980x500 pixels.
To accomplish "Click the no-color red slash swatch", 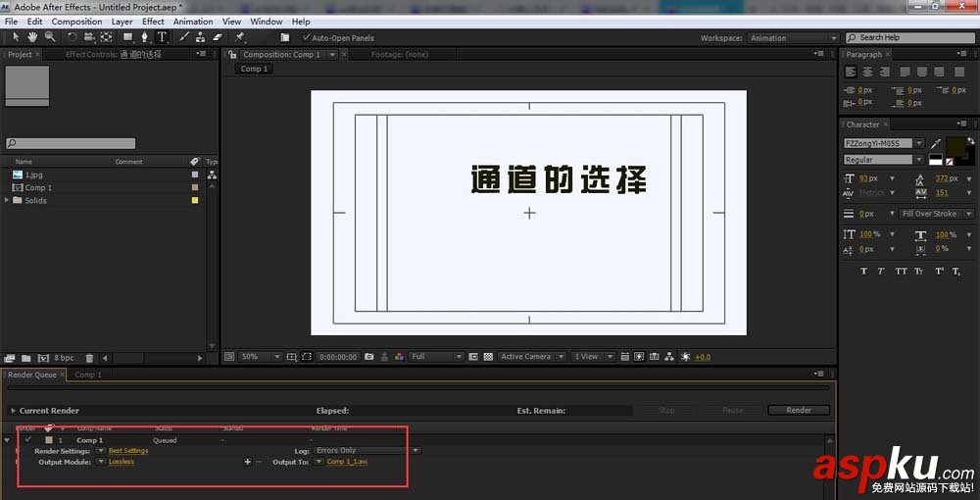I will [950, 161].
